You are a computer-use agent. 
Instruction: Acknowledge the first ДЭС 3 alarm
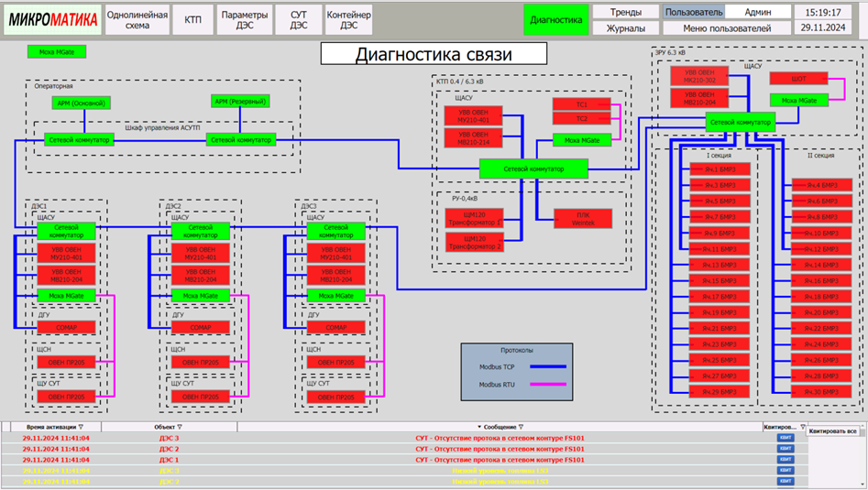pyautogui.click(x=785, y=438)
